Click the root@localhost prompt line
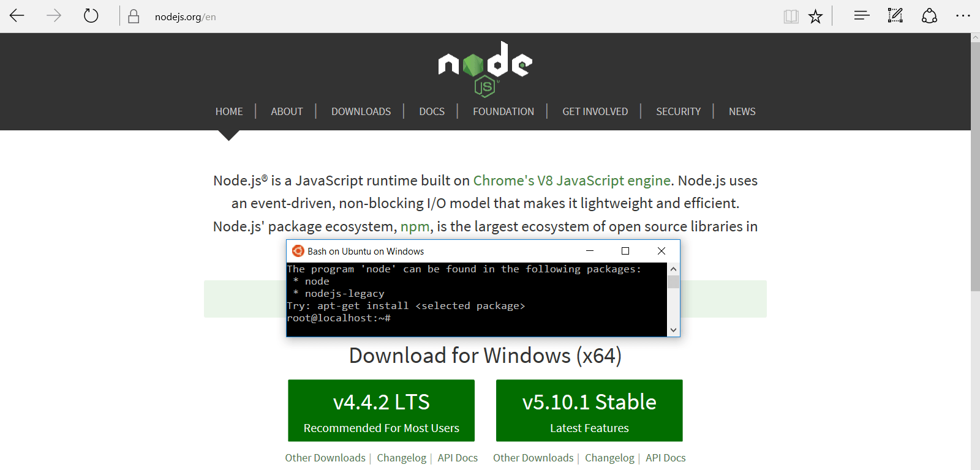This screenshot has height=470, width=980. click(339, 318)
